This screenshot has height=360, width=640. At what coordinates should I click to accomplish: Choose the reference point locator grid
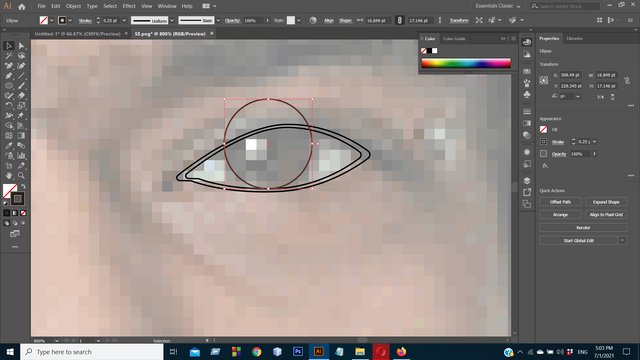click(544, 80)
